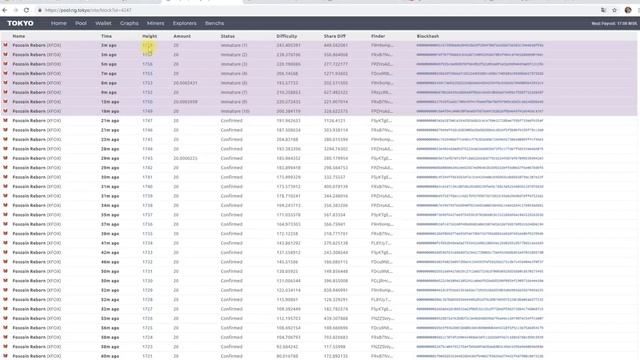Image resolution: width=640 pixels, height=360 pixels.
Task: Go back with the browser back arrow
Action: tap(4, 10)
